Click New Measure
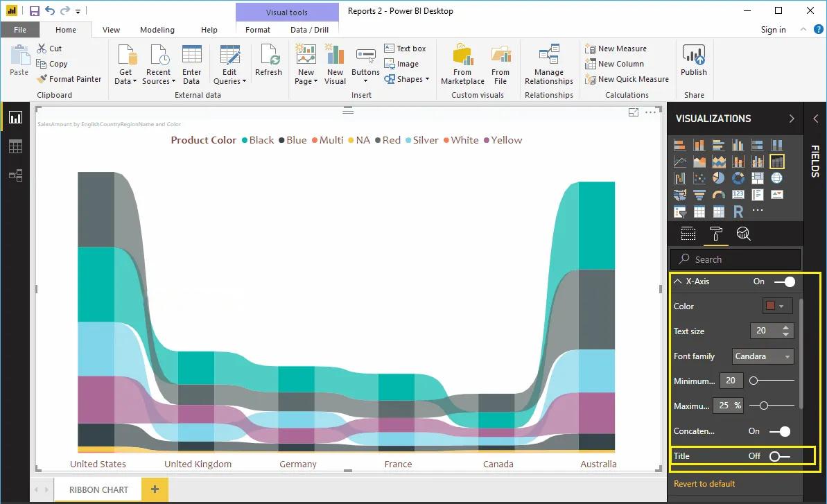The width and height of the screenshot is (827, 504). pyautogui.click(x=616, y=49)
